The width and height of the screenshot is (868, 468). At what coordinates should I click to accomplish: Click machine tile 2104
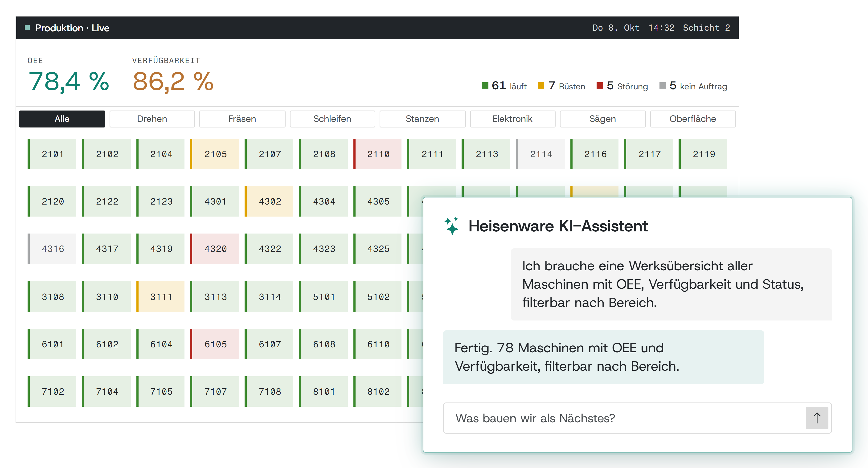[160, 154]
